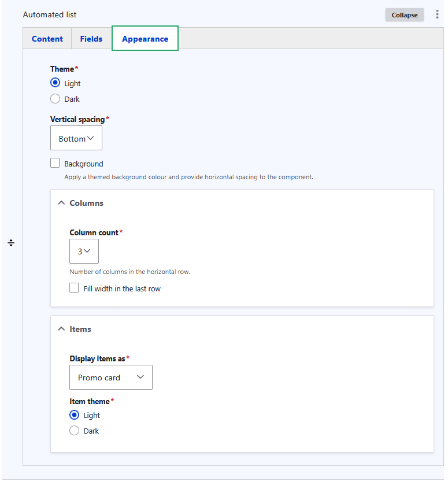Collapse the Items section

[x=75, y=329]
